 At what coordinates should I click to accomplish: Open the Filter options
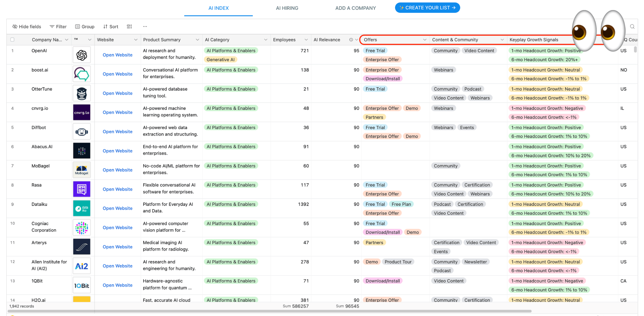[x=58, y=26]
